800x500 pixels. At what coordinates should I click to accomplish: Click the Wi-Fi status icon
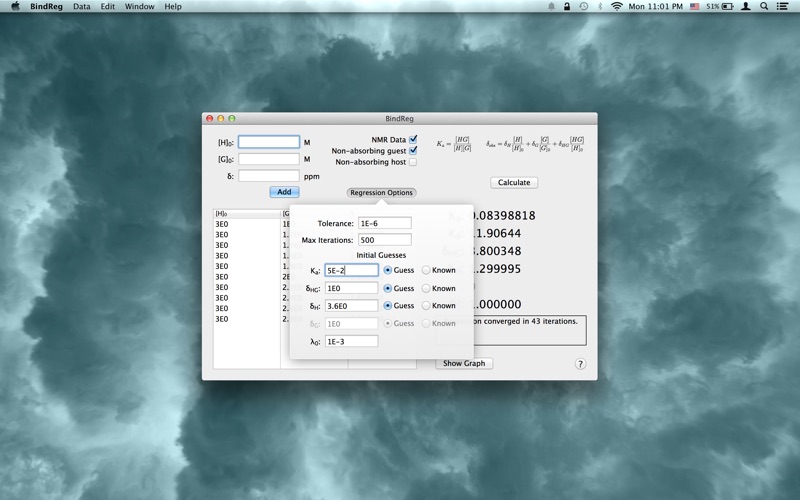click(617, 6)
